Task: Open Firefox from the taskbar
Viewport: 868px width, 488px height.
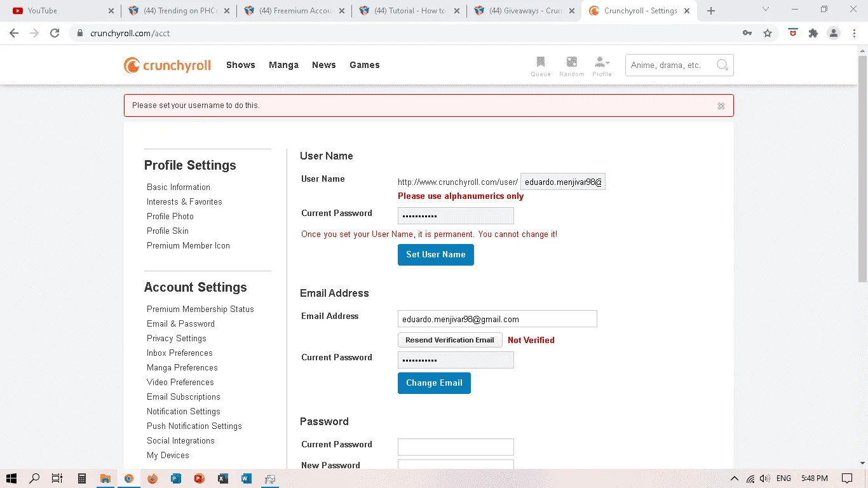Action: tap(153, 478)
